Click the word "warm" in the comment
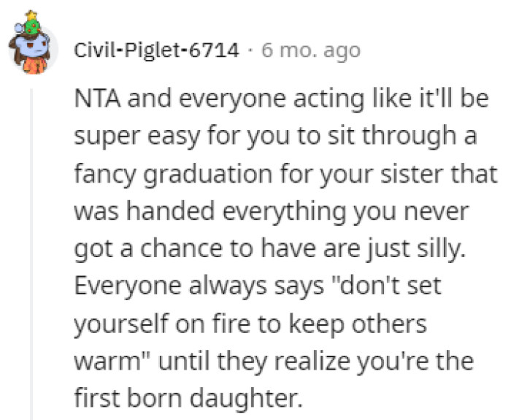Screen dimensions: 511x420 pos(102,362)
